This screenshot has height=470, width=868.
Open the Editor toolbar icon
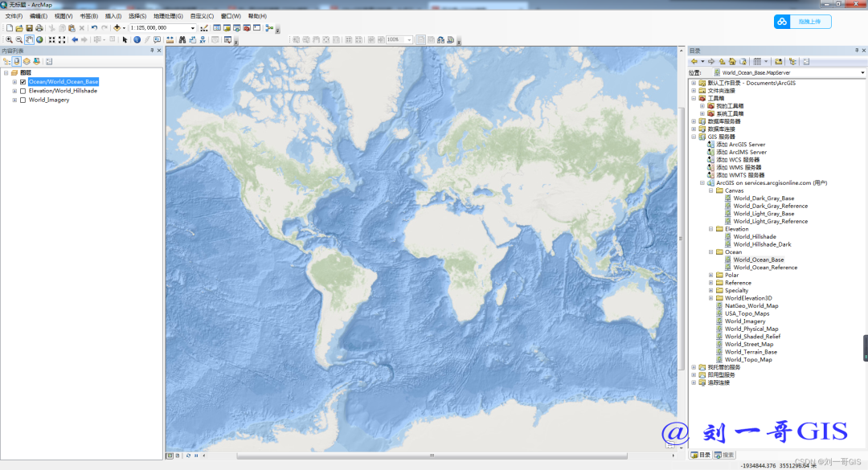(x=204, y=27)
